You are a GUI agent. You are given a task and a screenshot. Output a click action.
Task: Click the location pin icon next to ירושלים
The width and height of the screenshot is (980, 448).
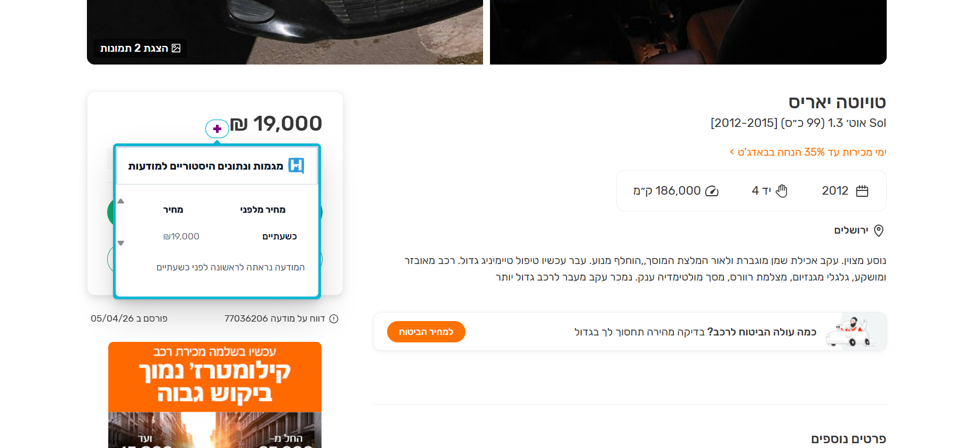pos(879,230)
